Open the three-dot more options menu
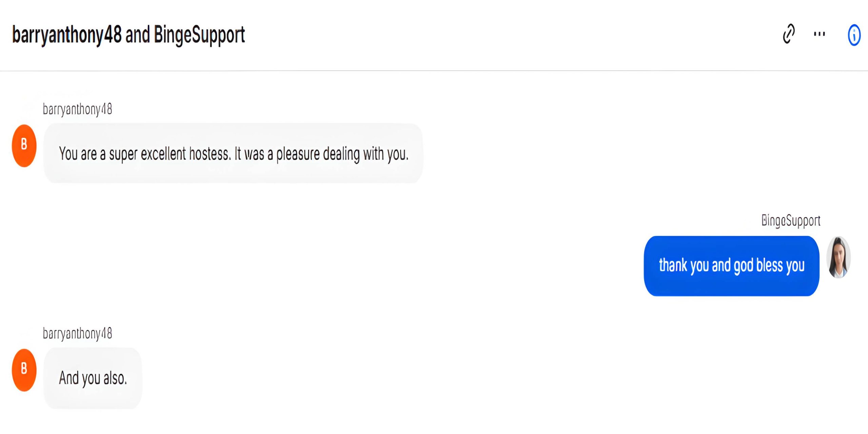Image resolution: width=868 pixels, height=434 pixels. 819,34
